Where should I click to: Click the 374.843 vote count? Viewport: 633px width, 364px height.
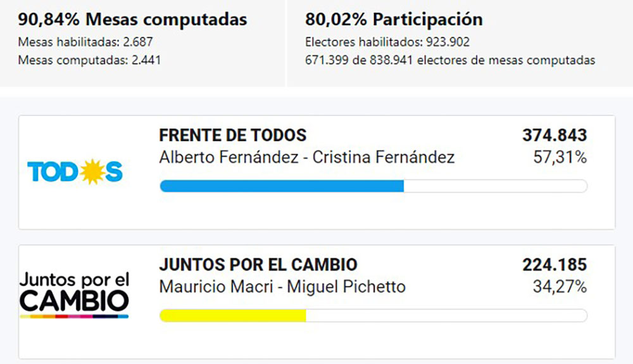[555, 135]
